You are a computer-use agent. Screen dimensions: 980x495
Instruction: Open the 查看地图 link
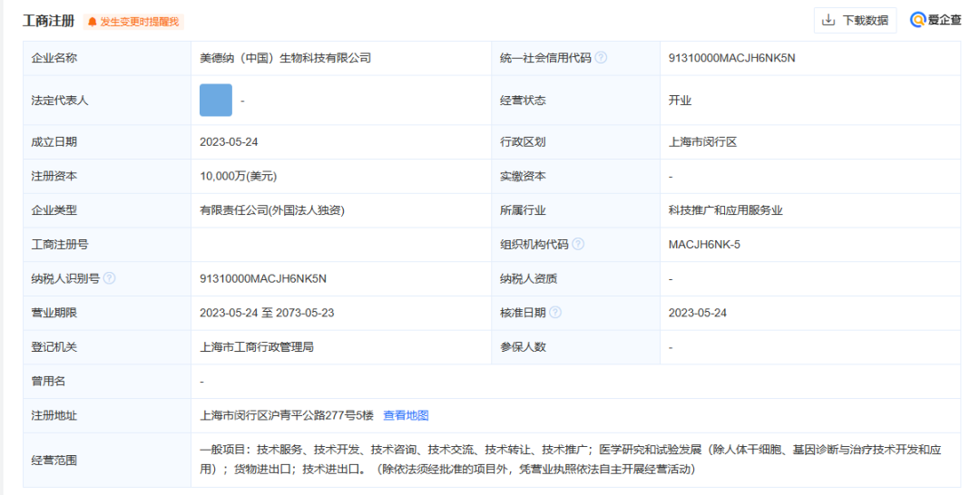click(406, 415)
